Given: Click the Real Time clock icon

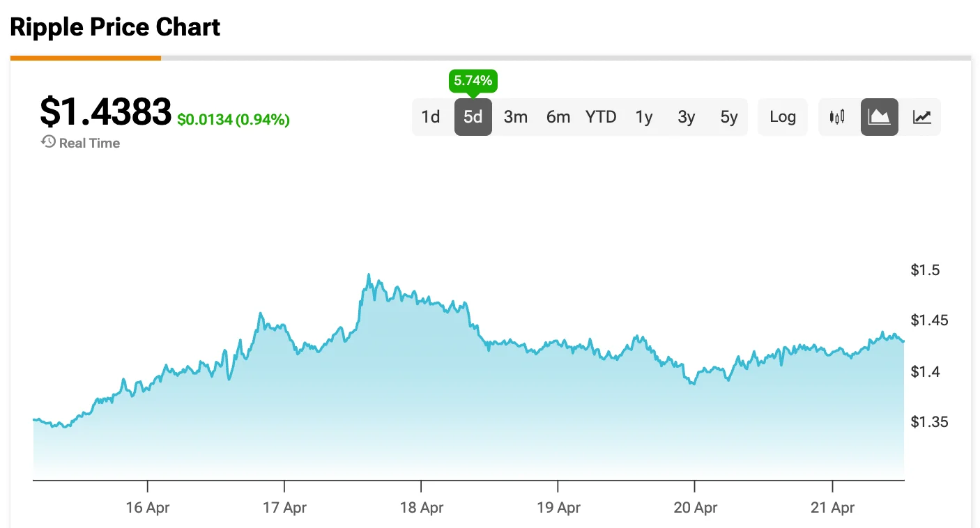Looking at the screenshot, I should 47,142.
